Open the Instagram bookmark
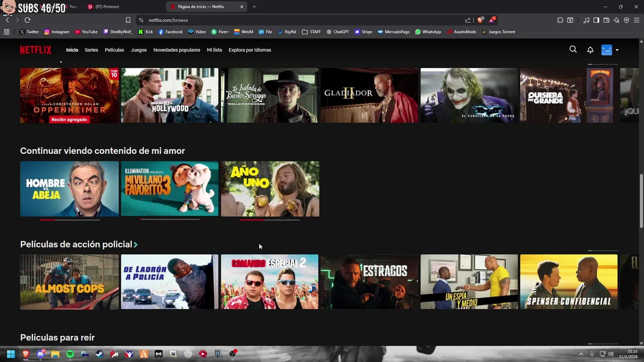Image resolution: width=644 pixels, height=362 pixels. click(57, 32)
